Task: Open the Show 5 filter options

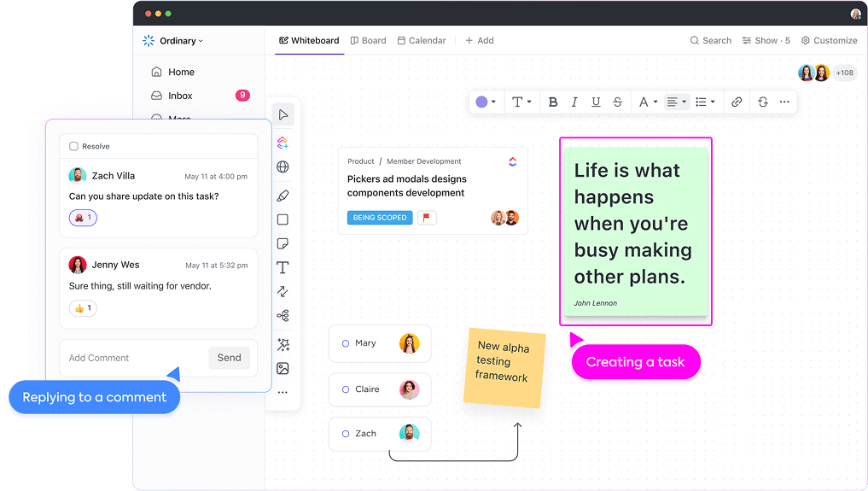Action: point(766,40)
